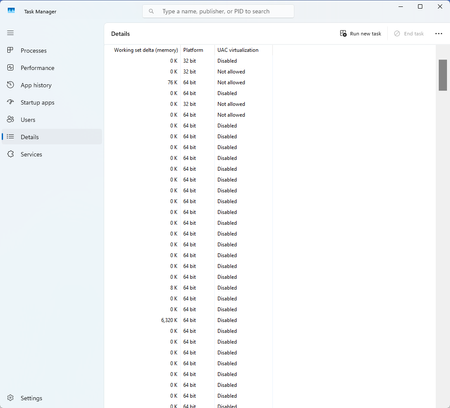
Task: Click the vertical scrollbar thumb
Action: click(x=443, y=75)
